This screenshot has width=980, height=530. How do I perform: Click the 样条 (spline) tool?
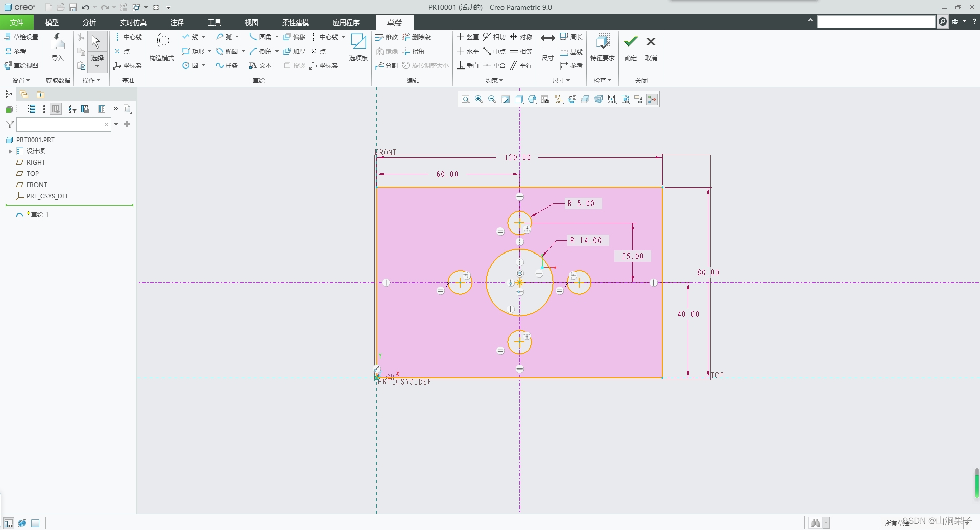tap(227, 65)
